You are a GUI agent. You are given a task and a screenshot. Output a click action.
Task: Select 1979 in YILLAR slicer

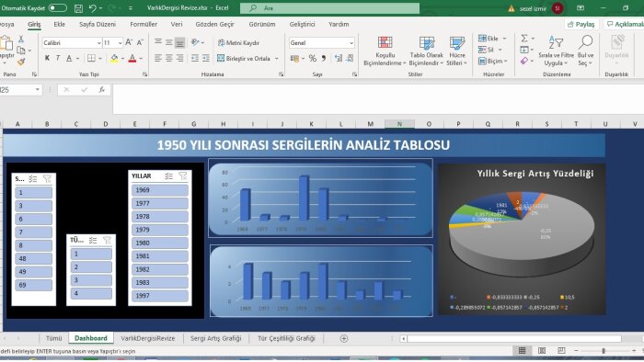[x=160, y=230]
